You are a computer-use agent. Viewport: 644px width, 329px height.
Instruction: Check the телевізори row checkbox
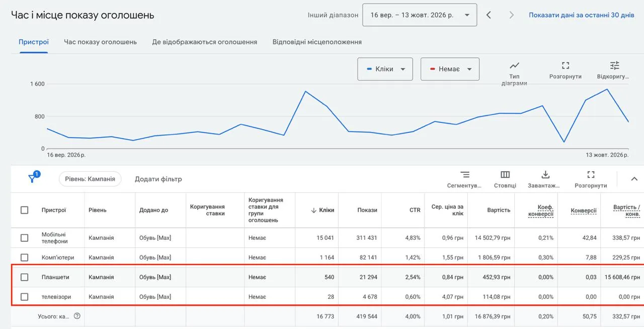pos(24,297)
